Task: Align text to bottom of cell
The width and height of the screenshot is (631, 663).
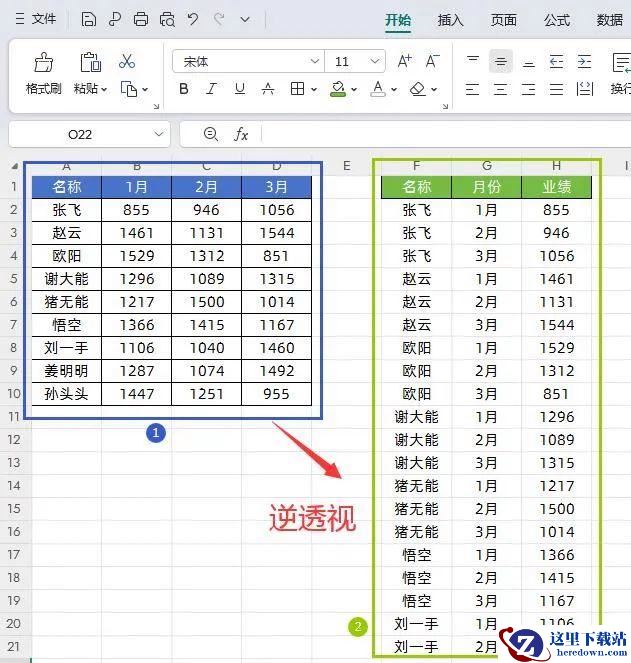Action: coord(529,62)
